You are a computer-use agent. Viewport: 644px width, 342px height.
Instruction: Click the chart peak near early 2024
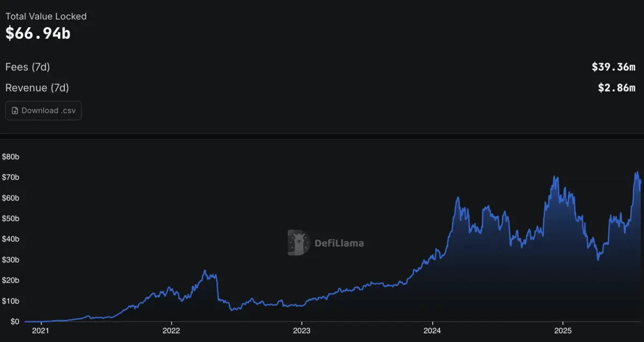[458, 198]
